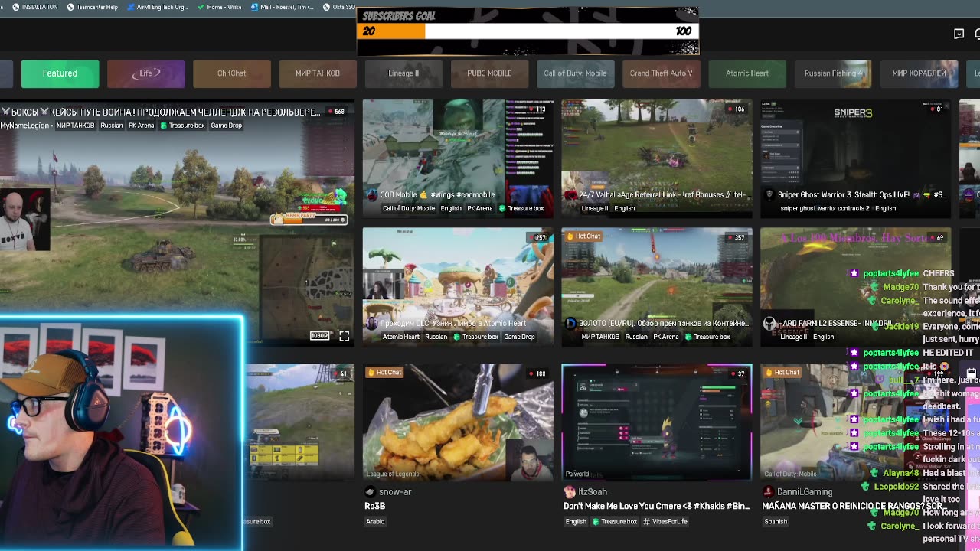Click the PK Arena tag on featured stream
This screenshot has width=980, height=551.
pos(141,126)
